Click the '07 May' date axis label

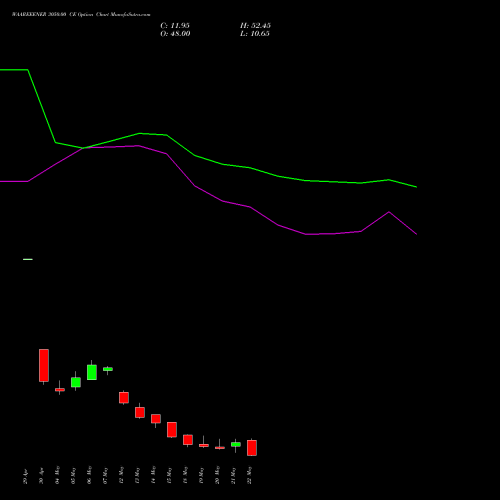pyautogui.click(x=106, y=475)
